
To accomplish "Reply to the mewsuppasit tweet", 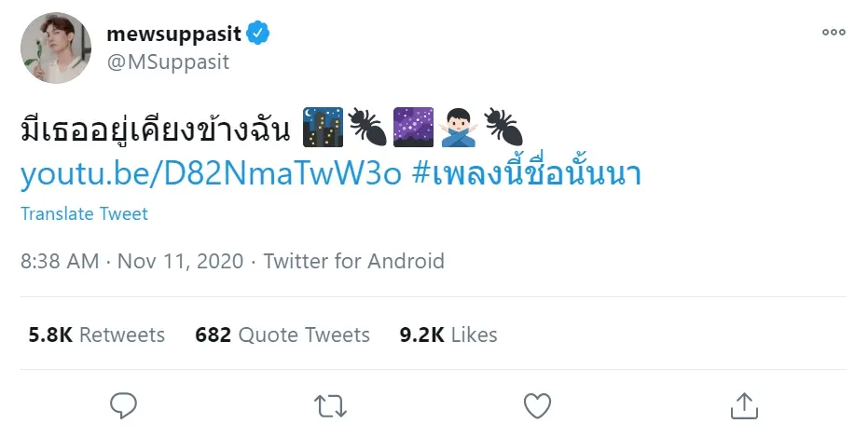I will [x=123, y=404].
